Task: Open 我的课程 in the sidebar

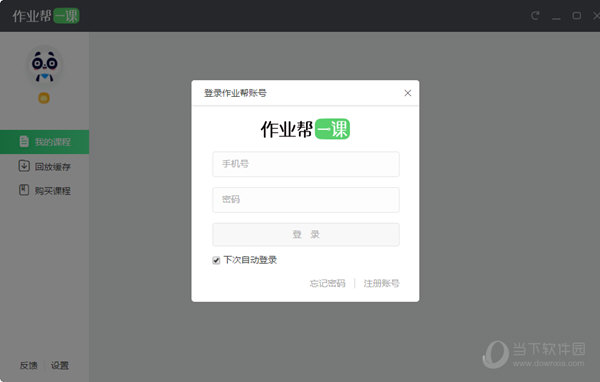Action: [44, 142]
